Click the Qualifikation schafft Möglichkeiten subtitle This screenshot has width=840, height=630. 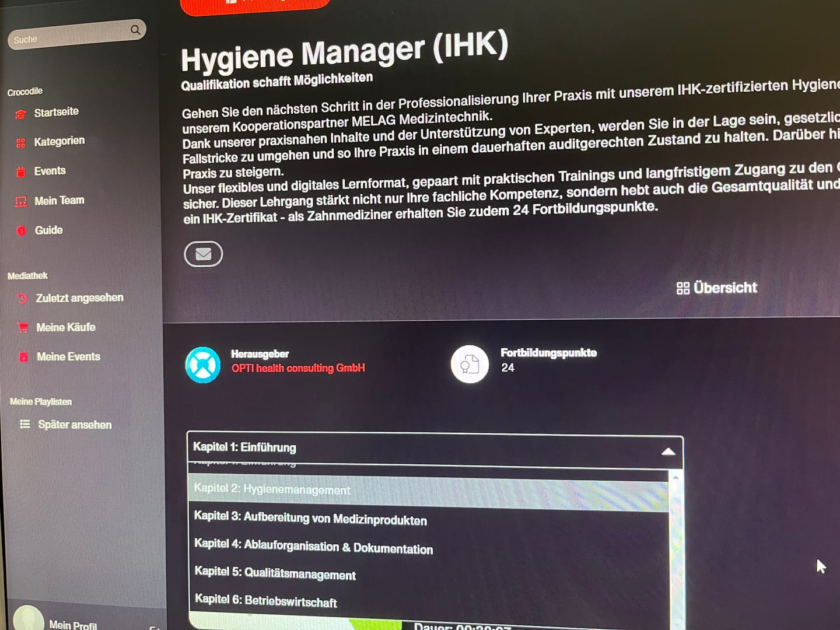(x=277, y=82)
